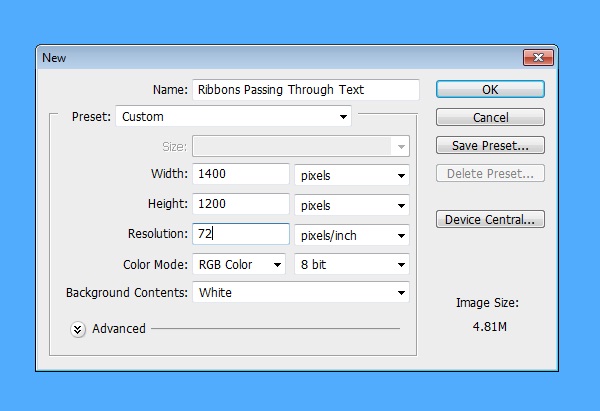The image size is (600, 411).
Task: Click the disabled Size dropdown
Action: [300, 146]
